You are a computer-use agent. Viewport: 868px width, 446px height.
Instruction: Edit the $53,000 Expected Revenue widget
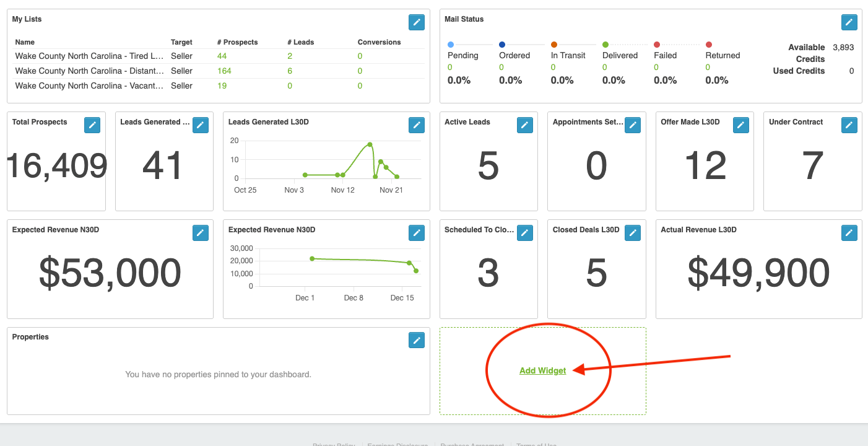click(200, 233)
